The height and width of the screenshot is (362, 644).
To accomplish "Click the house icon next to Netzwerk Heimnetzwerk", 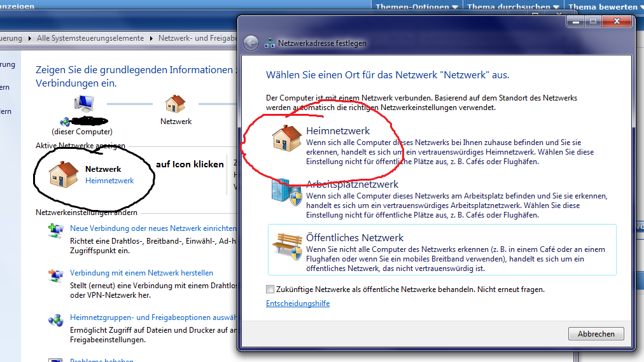I will (x=63, y=174).
